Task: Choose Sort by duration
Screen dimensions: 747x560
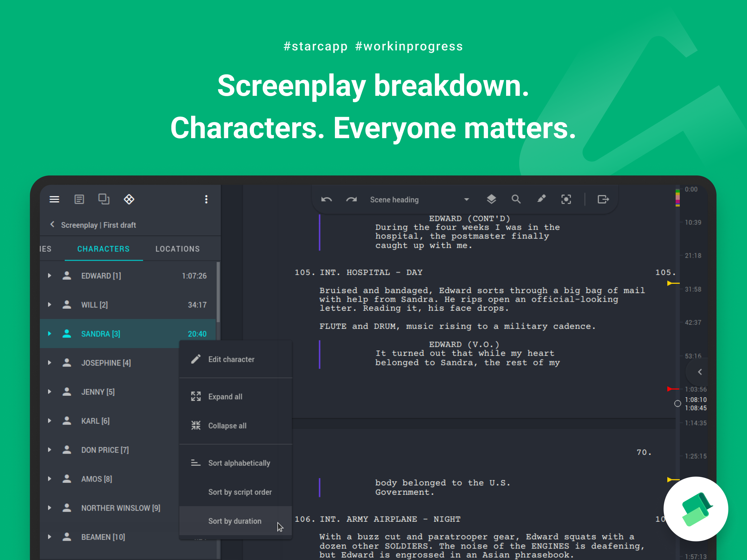Action: coord(235,521)
